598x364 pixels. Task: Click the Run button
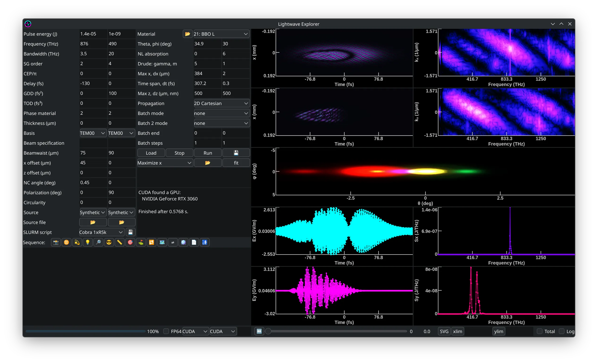pyautogui.click(x=208, y=153)
